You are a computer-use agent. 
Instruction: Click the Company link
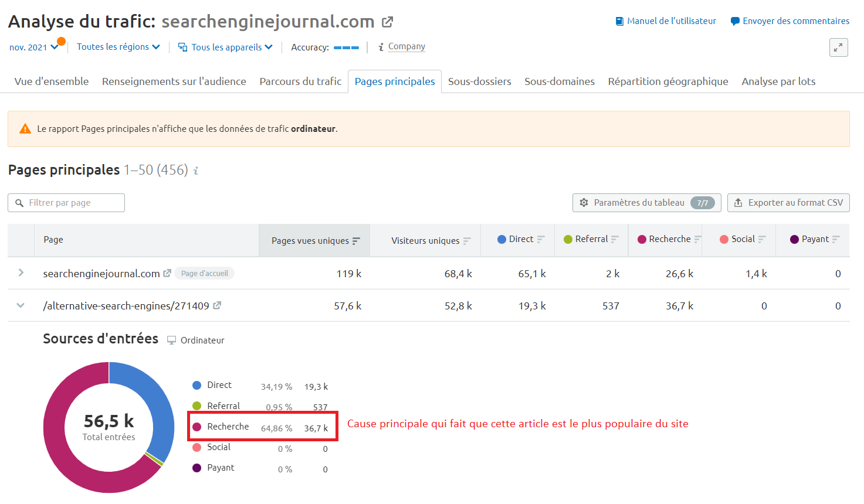click(x=406, y=46)
